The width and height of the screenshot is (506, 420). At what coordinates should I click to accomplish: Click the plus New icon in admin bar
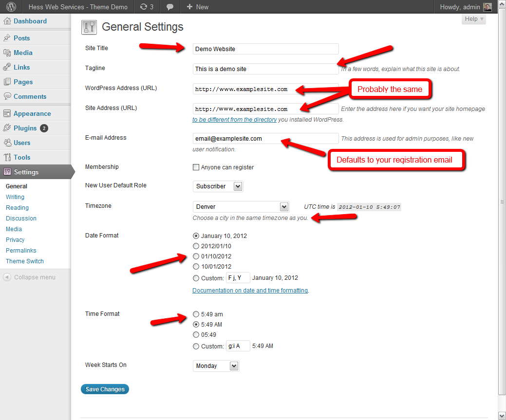(190, 7)
